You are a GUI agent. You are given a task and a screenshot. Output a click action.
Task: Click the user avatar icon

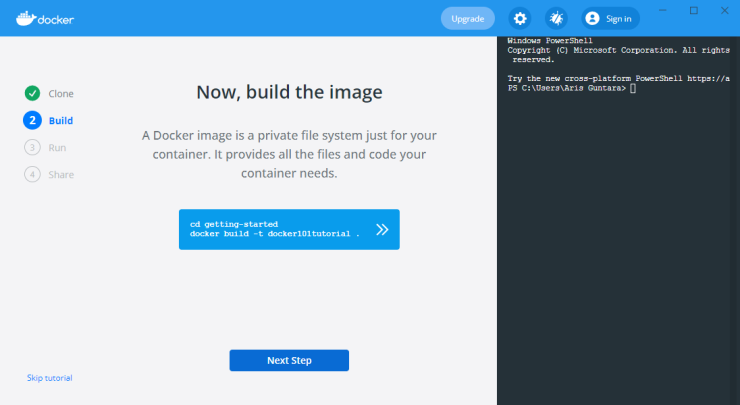tap(592, 18)
